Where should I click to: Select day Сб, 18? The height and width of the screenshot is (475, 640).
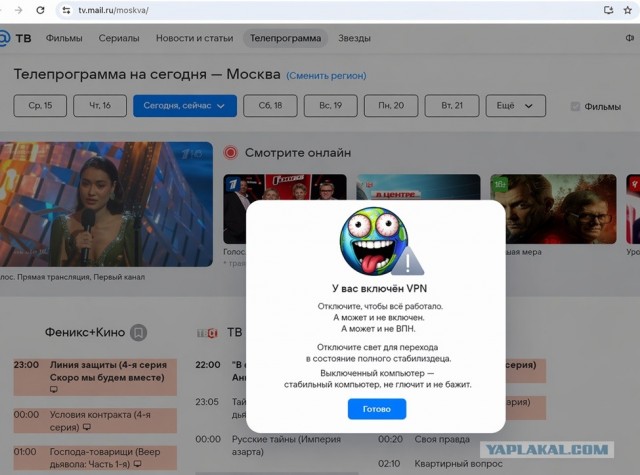point(270,106)
